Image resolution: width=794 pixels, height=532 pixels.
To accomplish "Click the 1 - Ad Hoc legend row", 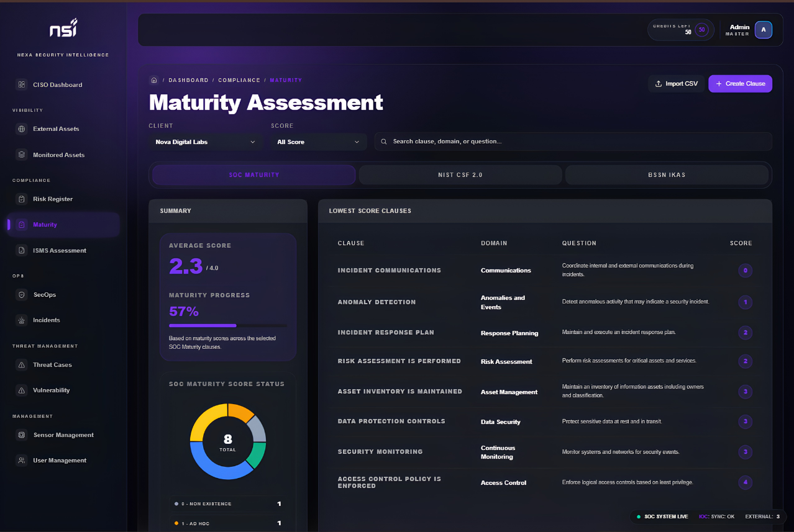I will 227,524.
